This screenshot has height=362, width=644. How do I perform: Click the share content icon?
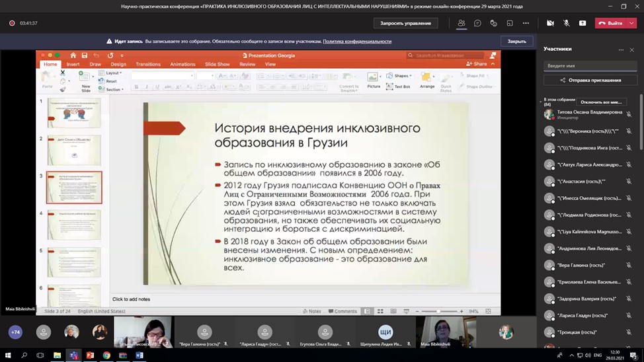[x=583, y=23]
